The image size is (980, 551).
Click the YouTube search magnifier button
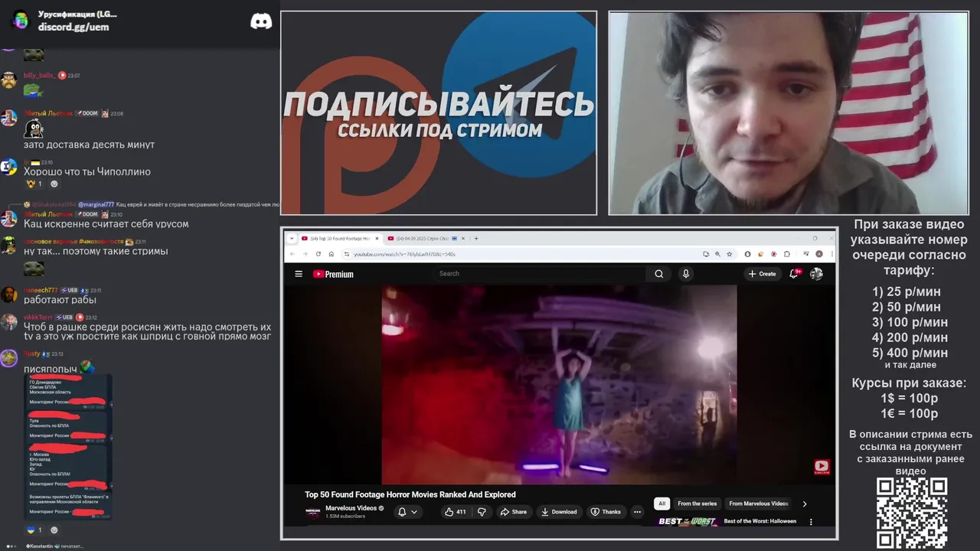pos(658,274)
